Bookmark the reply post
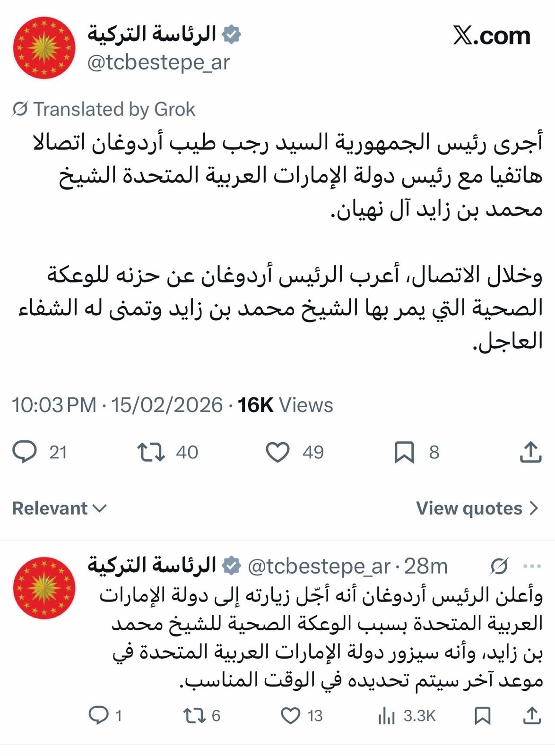Image resolution: width=555 pixels, height=756 pixels. click(x=482, y=715)
